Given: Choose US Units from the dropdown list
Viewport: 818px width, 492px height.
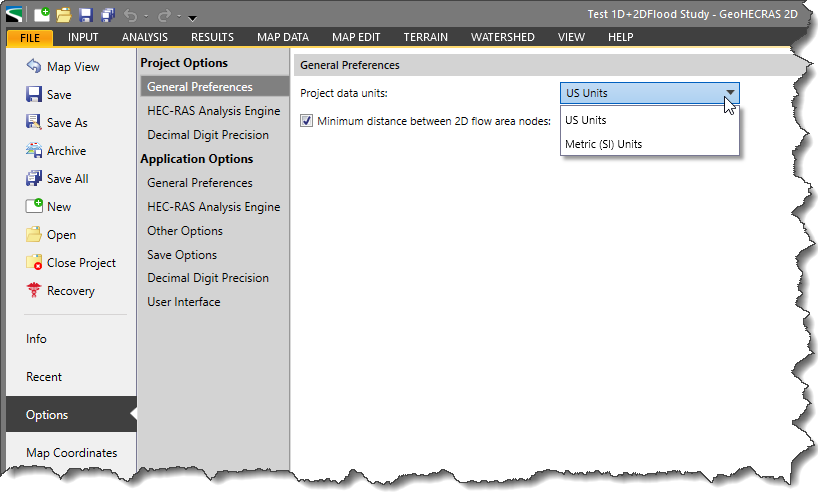Looking at the screenshot, I should click(x=649, y=120).
